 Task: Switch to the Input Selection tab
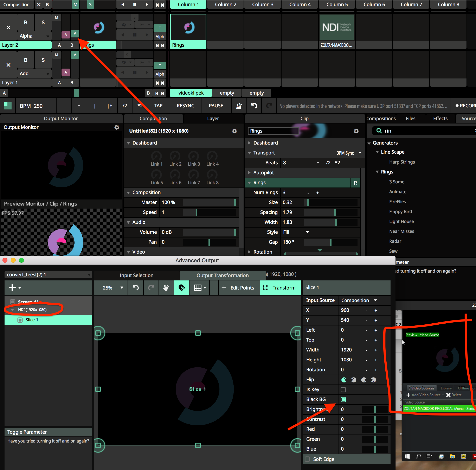(136, 275)
